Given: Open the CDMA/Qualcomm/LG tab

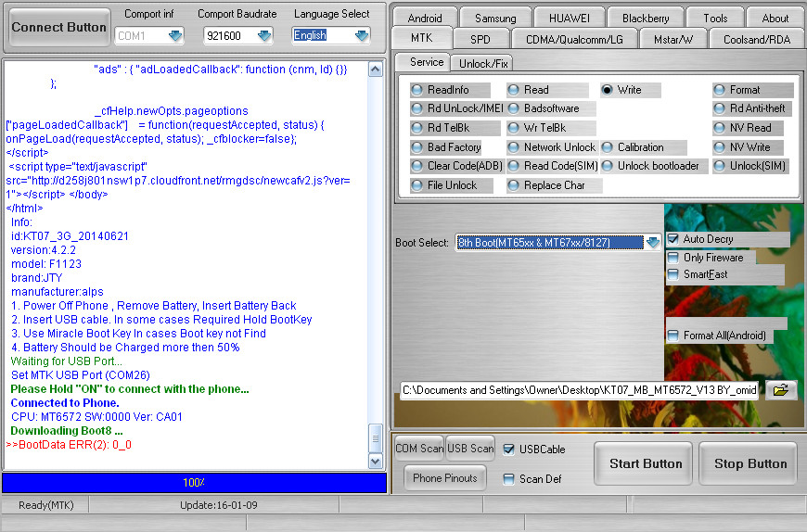Looking at the screenshot, I should click(x=574, y=39).
